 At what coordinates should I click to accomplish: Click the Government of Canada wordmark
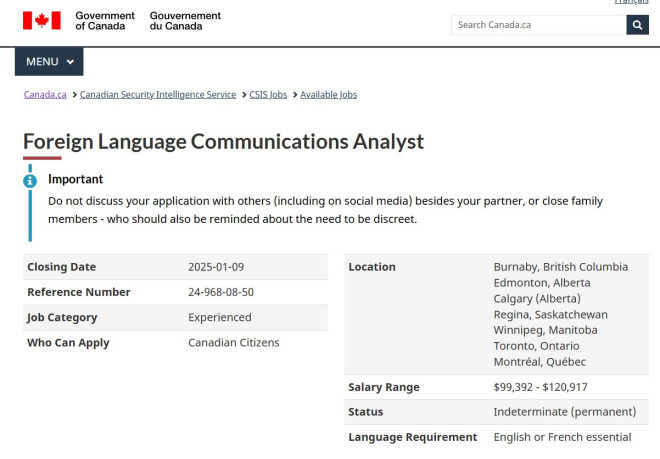pyautogui.click(x=105, y=21)
